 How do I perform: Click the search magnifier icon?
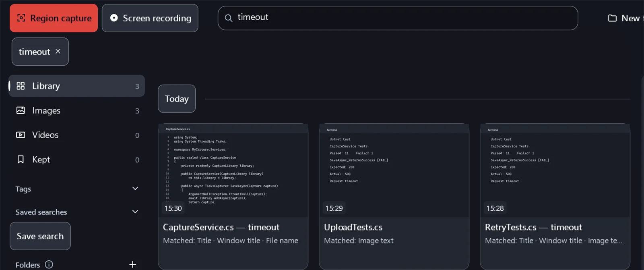pyautogui.click(x=228, y=18)
